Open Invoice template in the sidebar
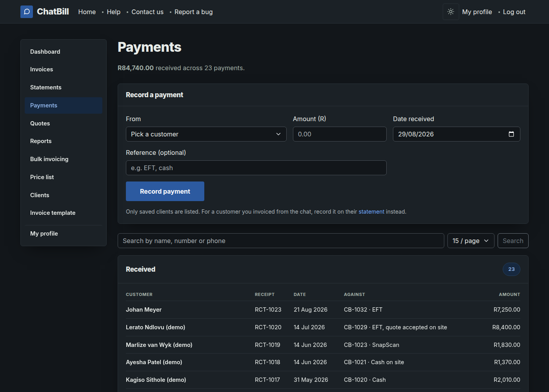This screenshot has width=549, height=392. tap(64, 213)
